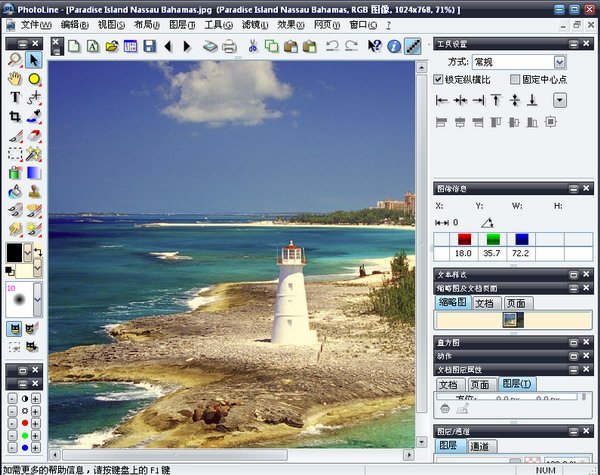The image size is (600, 475).
Task: Select the Crop tool
Action: [x=15, y=116]
